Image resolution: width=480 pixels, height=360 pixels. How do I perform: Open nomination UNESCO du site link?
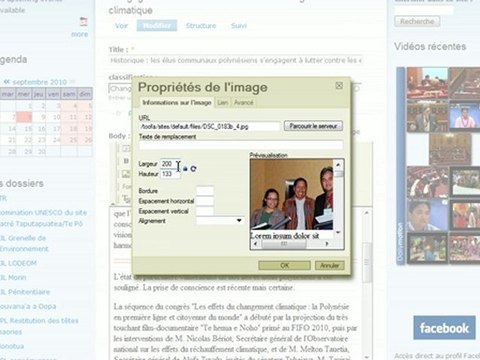43,218
